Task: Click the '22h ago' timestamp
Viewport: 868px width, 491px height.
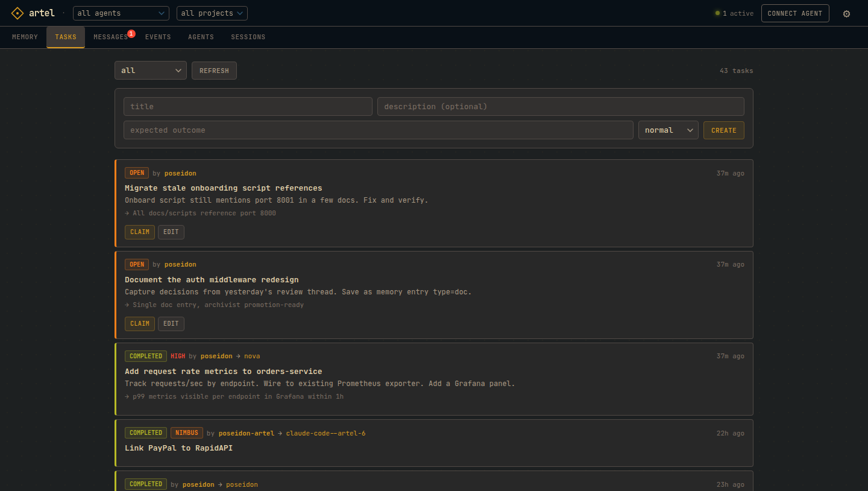Action: click(731, 433)
